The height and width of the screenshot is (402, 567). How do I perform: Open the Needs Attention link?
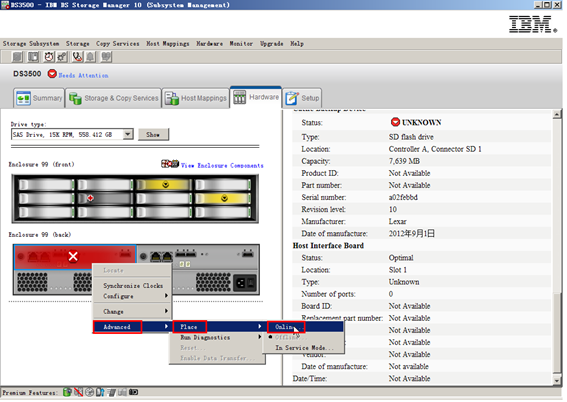click(x=83, y=76)
